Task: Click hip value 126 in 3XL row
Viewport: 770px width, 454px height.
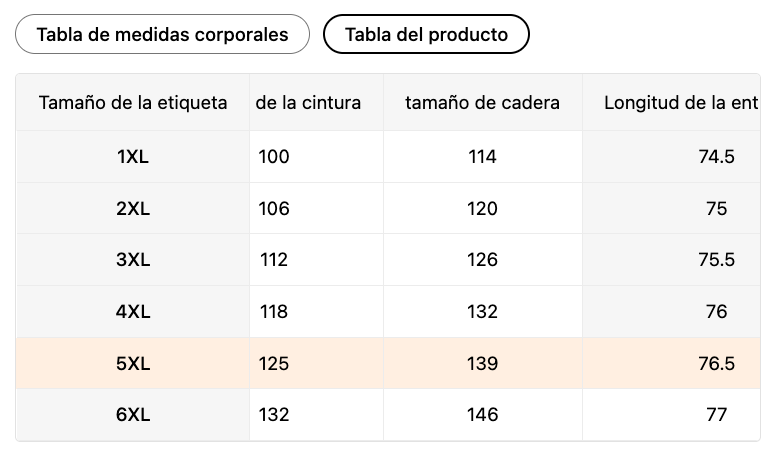Action: (482, 260)
